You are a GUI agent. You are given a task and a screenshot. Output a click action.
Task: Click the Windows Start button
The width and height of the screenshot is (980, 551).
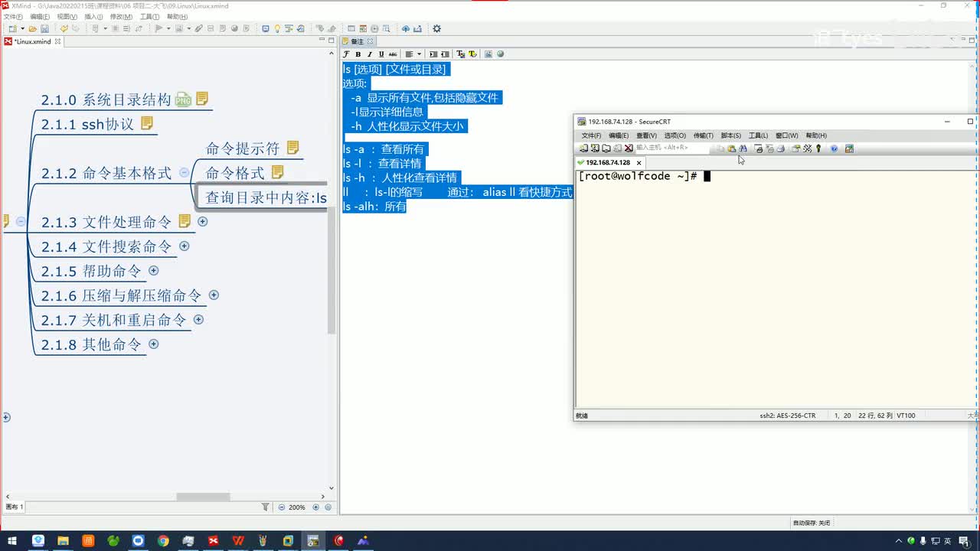(12, 540)
